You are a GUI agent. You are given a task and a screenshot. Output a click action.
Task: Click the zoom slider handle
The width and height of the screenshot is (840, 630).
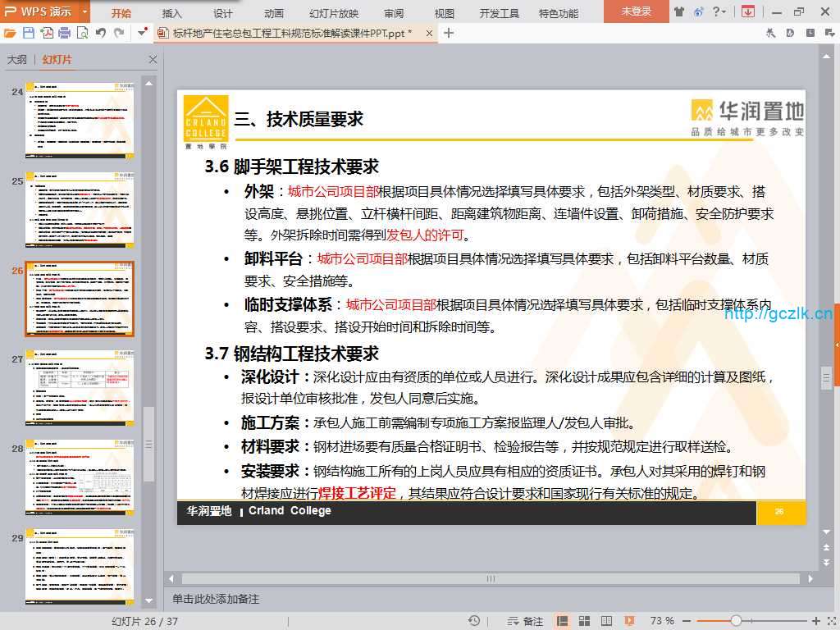click(x=736, y=621)
